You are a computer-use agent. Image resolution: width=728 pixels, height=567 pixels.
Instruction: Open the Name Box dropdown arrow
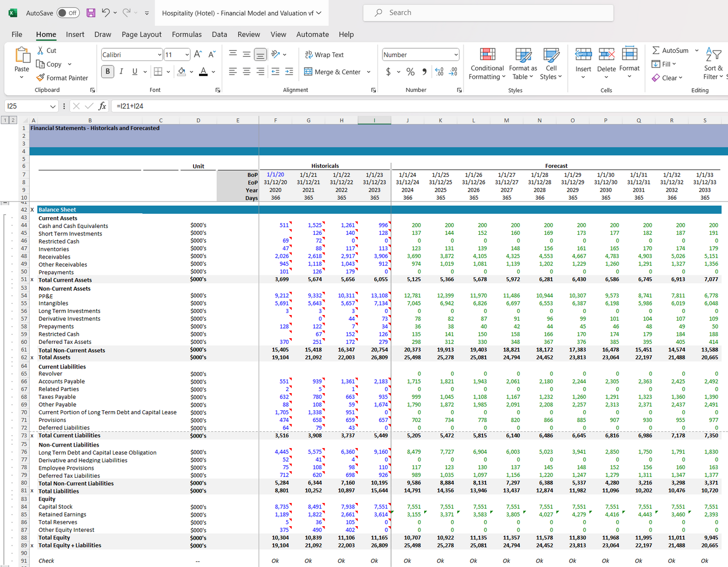click(53, 106)
